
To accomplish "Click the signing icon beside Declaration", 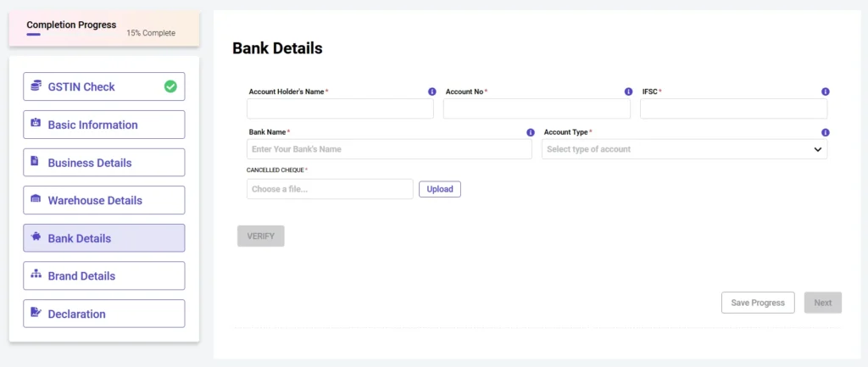I will [36, 312].
